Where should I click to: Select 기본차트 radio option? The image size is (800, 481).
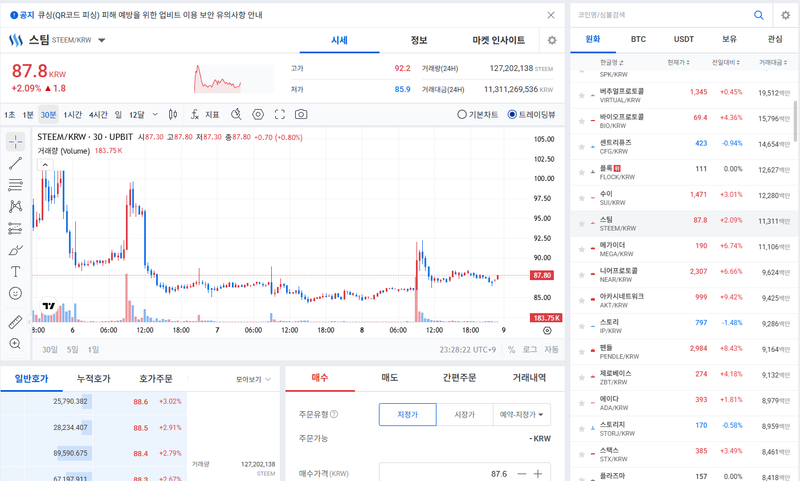478,114
